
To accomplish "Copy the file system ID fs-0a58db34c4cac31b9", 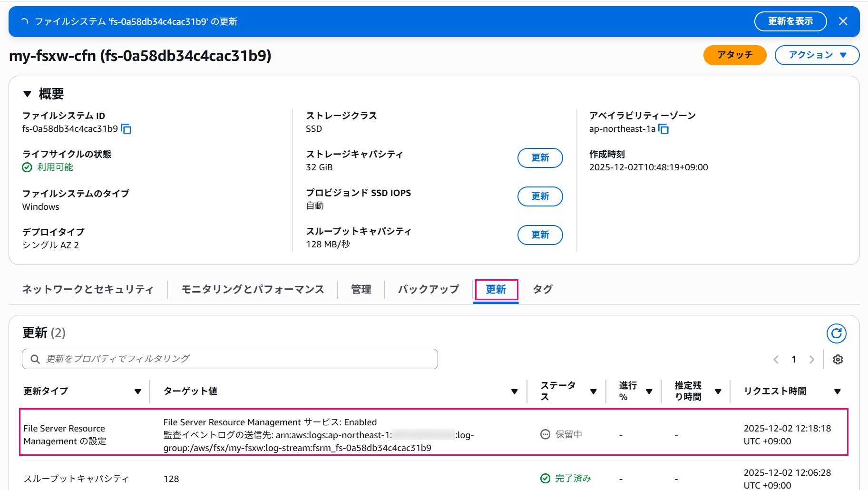I will [x=125, y=128].
